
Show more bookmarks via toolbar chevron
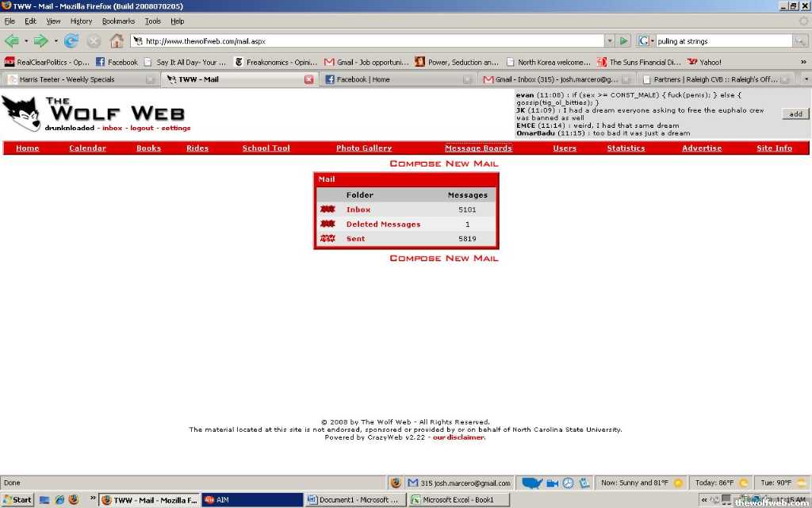(802, 62)
